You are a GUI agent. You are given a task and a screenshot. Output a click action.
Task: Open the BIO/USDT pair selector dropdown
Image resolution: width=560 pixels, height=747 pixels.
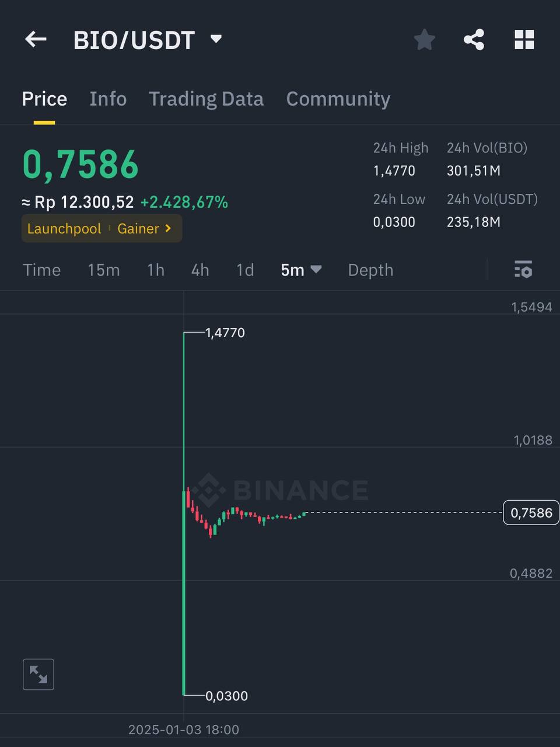(148, 40)
